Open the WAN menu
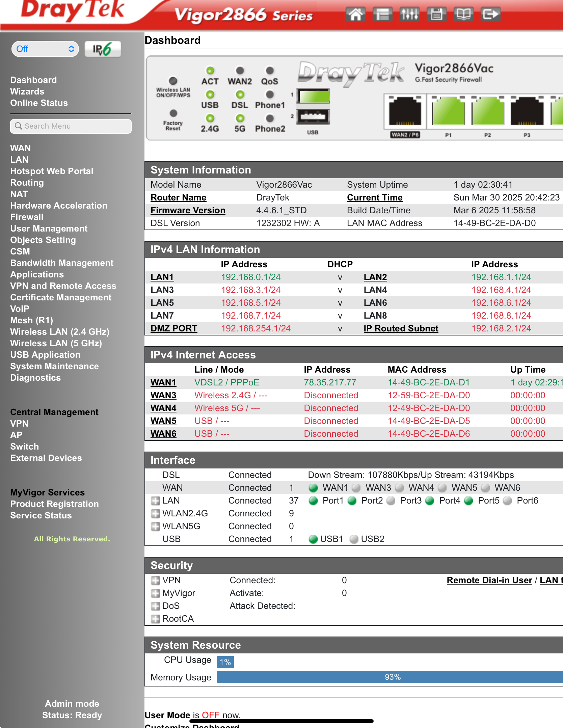Image resolution: width=563 pixels, height=728 pixels. [21, 148]
